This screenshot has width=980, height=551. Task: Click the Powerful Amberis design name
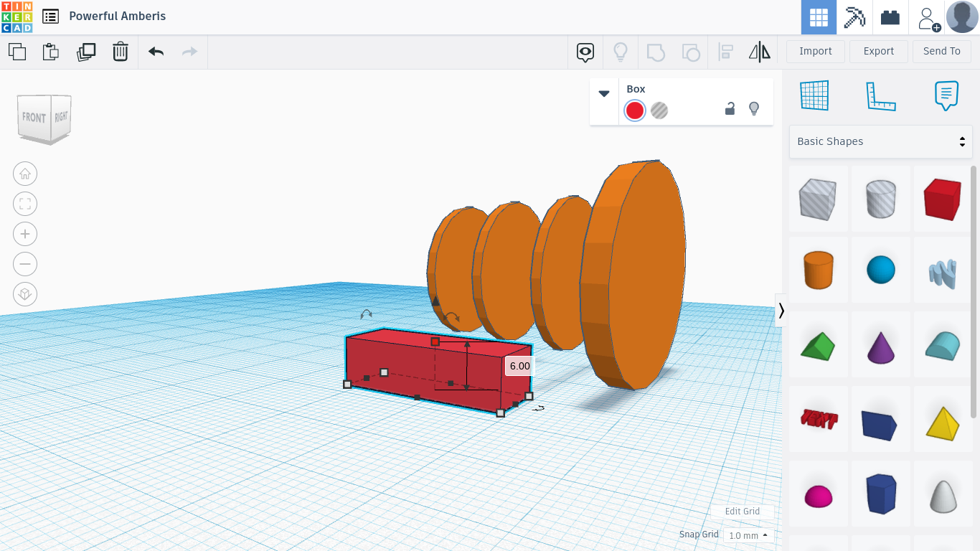click(x=118, y=17)
